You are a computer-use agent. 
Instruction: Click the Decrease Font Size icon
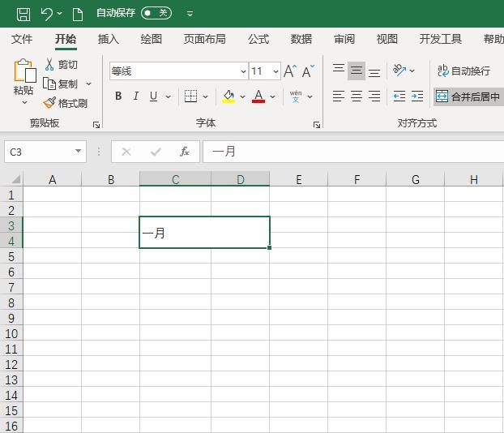coord(308,71)
